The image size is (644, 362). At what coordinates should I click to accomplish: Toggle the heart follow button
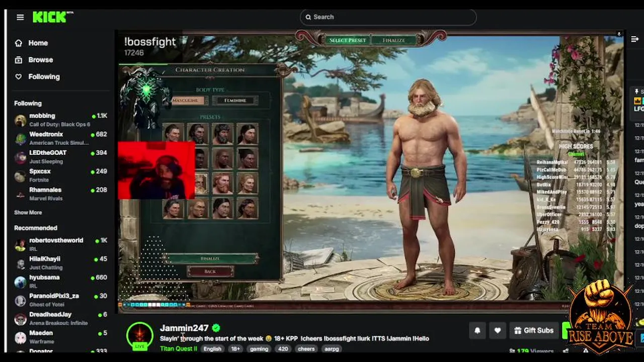click(x=498, y=330)
